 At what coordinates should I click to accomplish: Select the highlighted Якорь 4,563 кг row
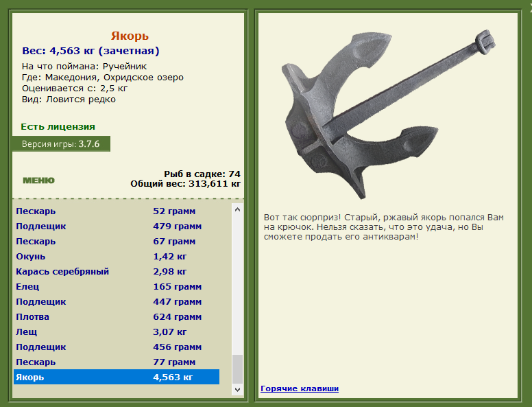click(117, 377)
